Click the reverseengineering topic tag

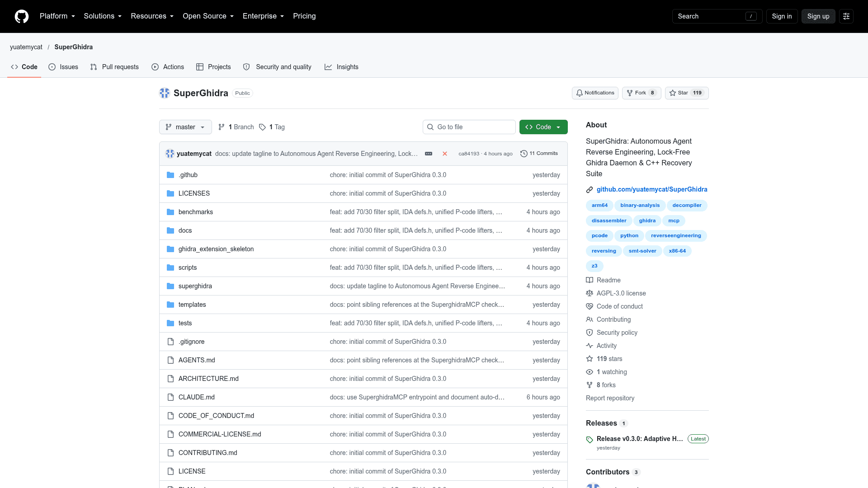(x=676, y=236)
